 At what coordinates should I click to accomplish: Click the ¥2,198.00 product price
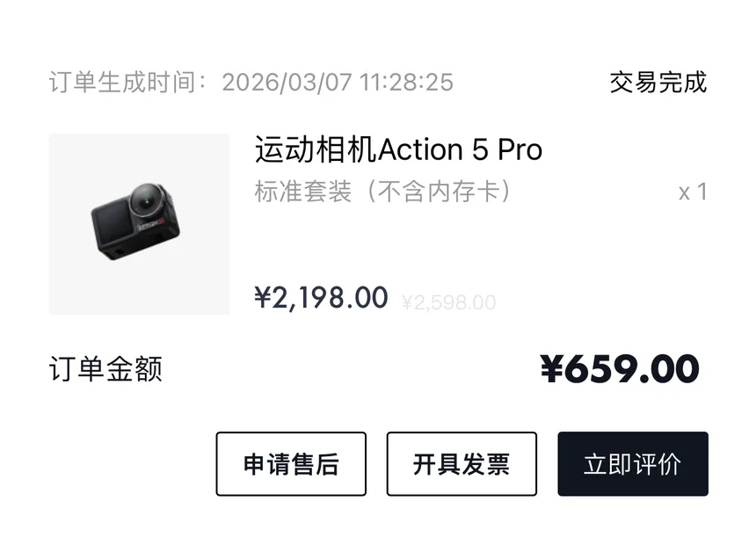322,298
